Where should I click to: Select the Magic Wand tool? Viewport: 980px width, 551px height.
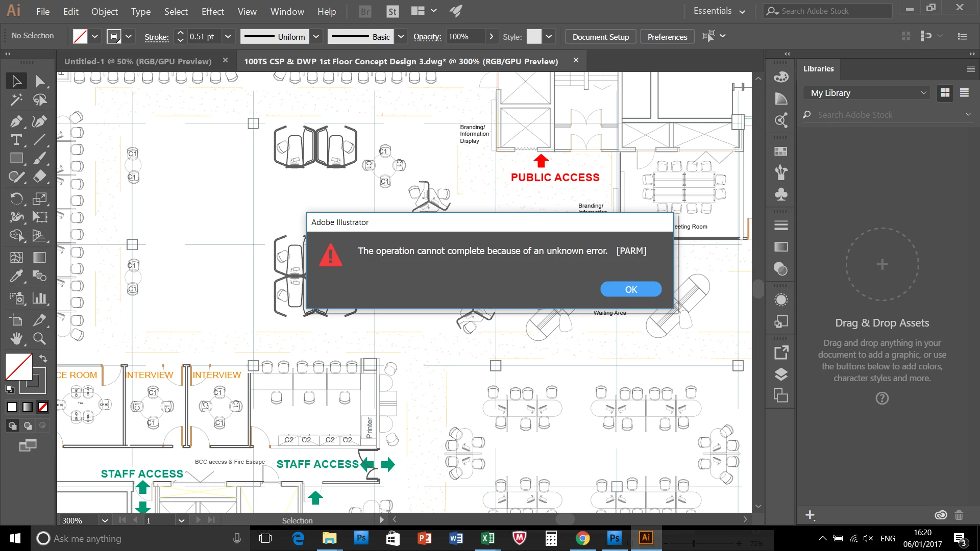tap(16, 99)
